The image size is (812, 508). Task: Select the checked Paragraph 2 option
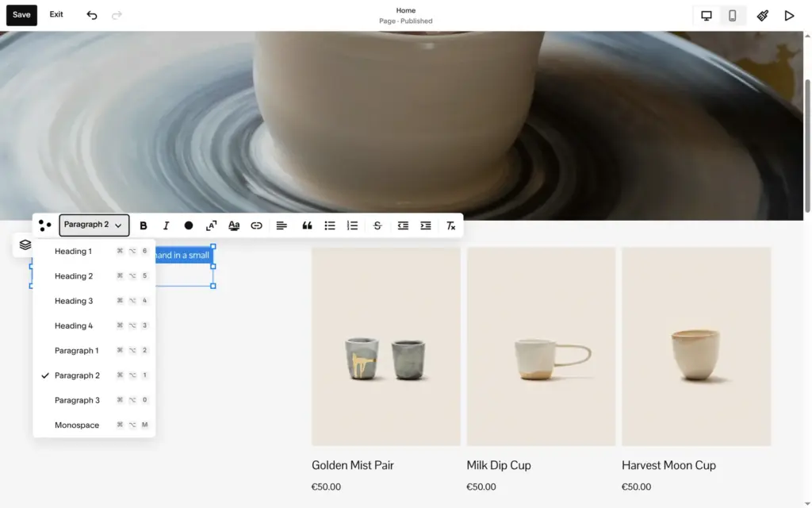[94, 375]
